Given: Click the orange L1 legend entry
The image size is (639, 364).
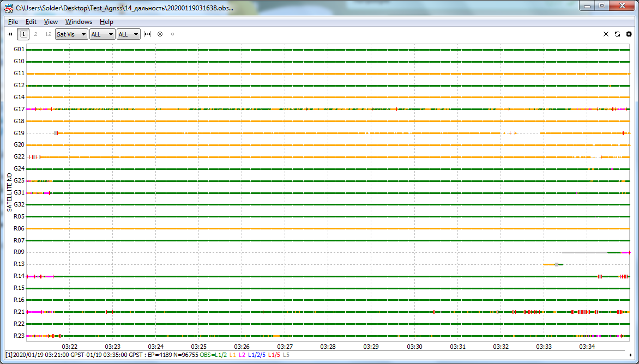Looking at the screenshot, I should [233, 355].
